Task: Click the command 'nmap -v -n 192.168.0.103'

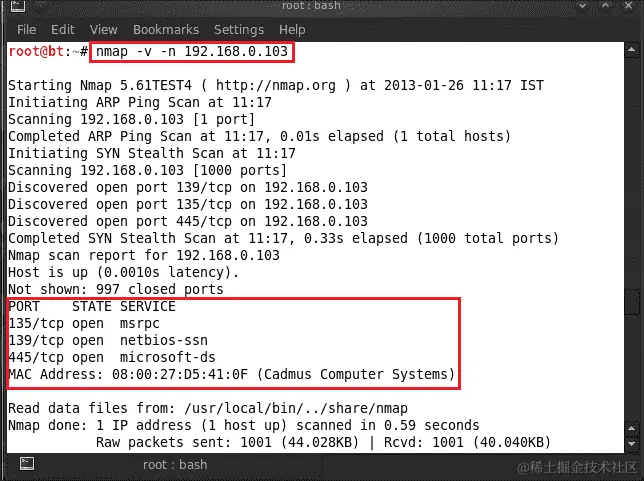Action: tap(192, 52)
